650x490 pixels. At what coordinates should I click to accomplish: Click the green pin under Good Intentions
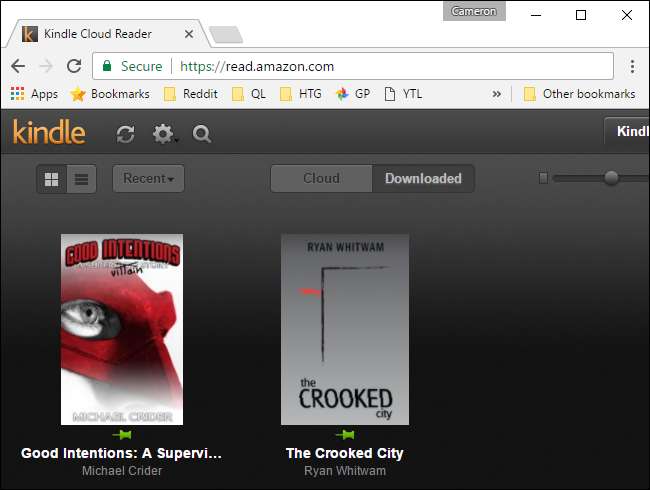pyautogui.click(x=122, y=435)
